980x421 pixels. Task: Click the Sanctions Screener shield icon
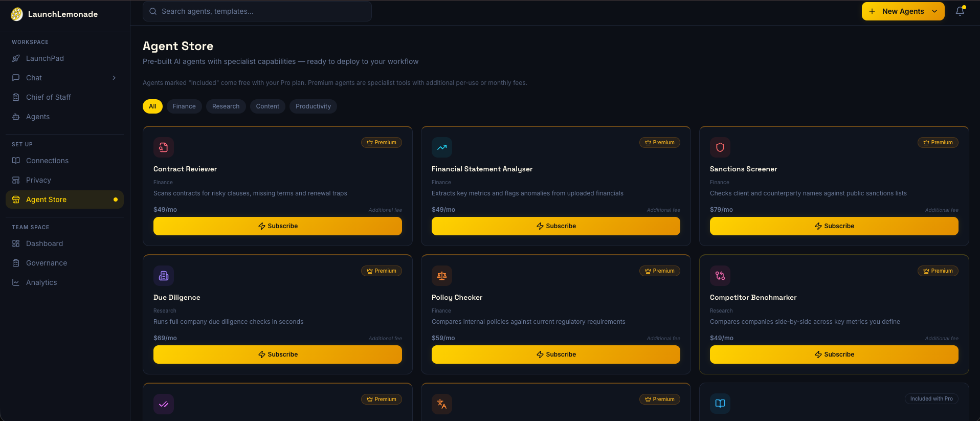pos(720,147)
